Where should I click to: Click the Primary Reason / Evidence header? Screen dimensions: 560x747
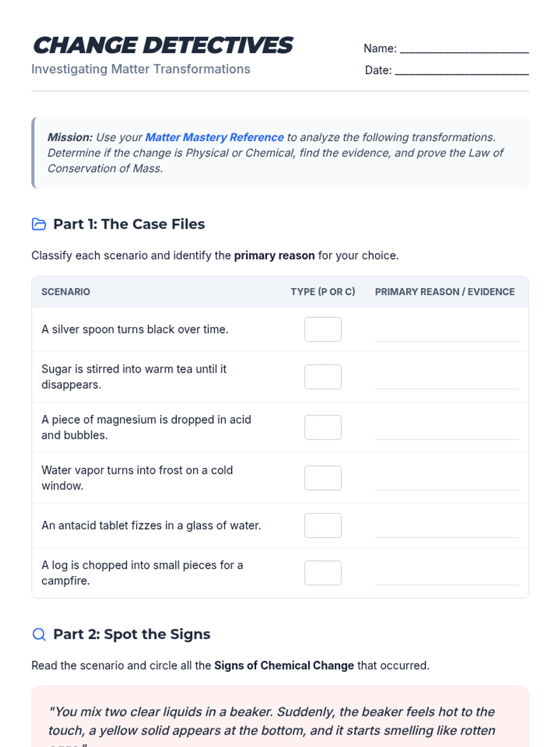(445, 292)
